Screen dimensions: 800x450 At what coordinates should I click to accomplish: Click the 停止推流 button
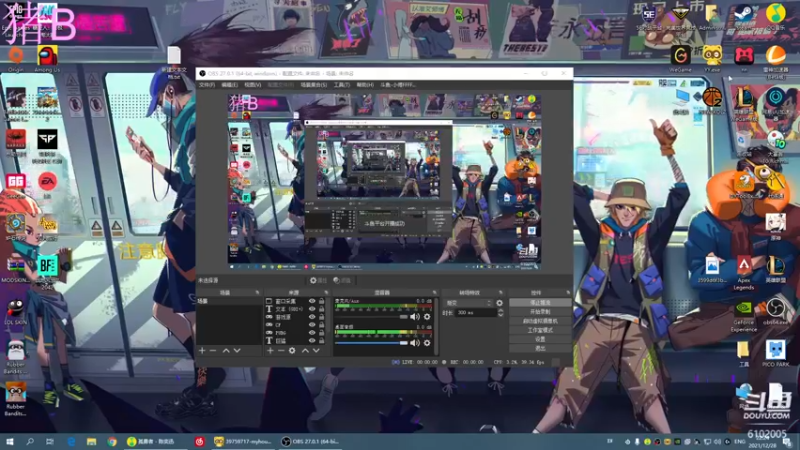tap(540, 303)
